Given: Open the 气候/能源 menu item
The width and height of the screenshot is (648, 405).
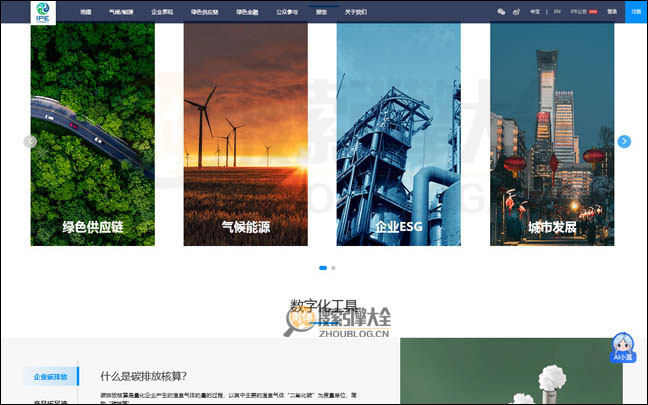Looking at the screenshot, I should [121, 12].
